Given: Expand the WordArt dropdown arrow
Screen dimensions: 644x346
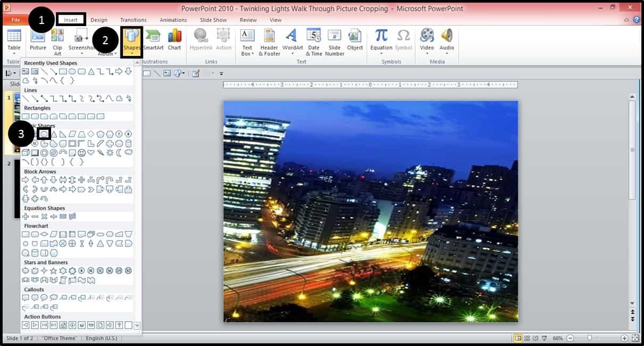Looking at the screenshot, I should [x=292, y=53].
